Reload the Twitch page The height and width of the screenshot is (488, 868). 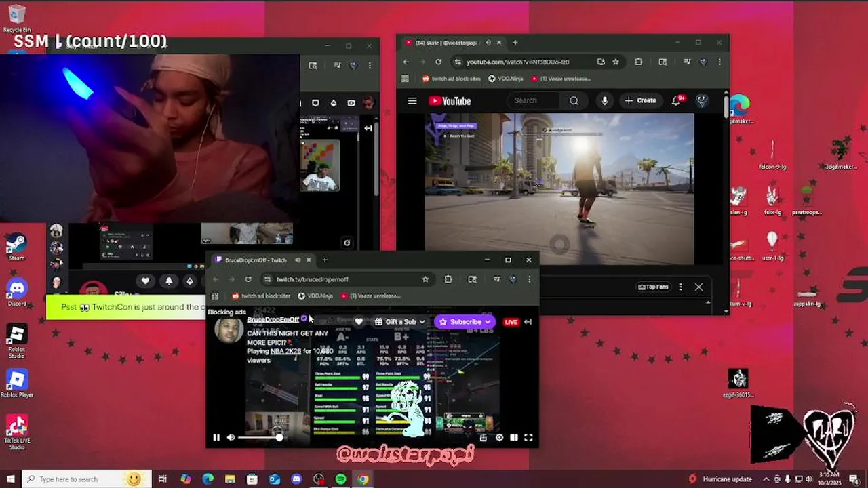tap(248, 279)
